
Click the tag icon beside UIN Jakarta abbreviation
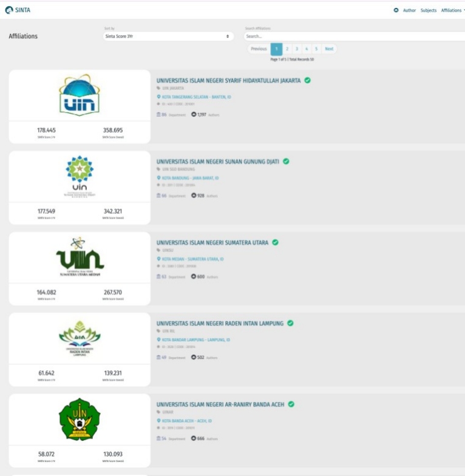coord(158,88)
